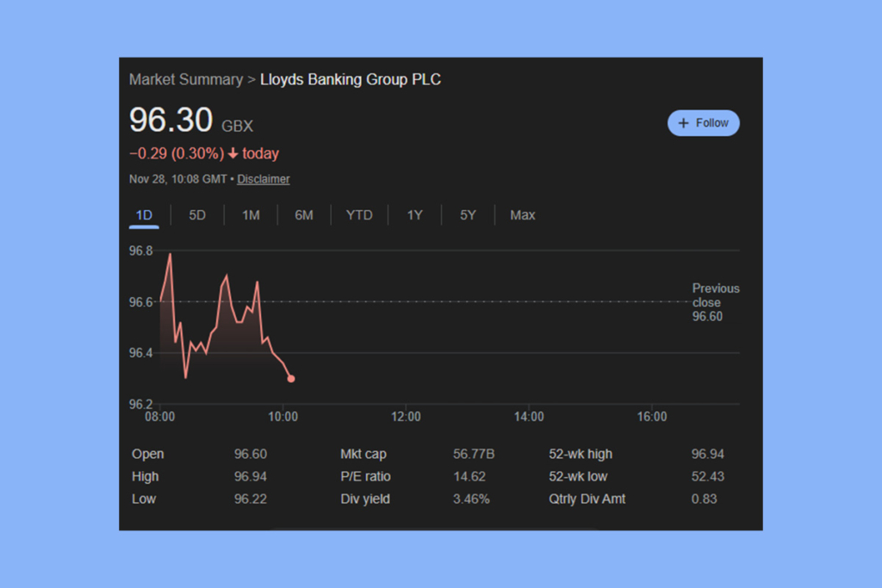The width and height of the screenshot is (882, 588).
Task: Click the Previous close 96.60 label
Action: tap(716, 302)
